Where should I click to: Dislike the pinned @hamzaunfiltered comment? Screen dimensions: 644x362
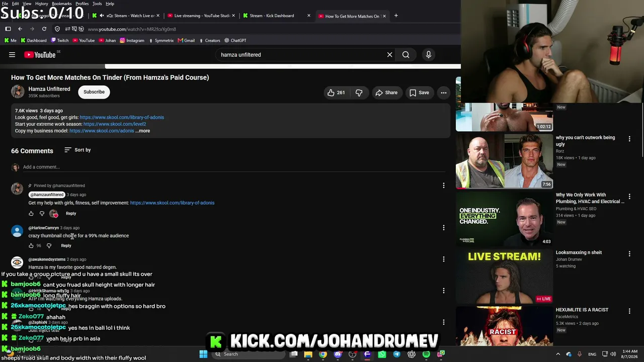pos(42,214)
